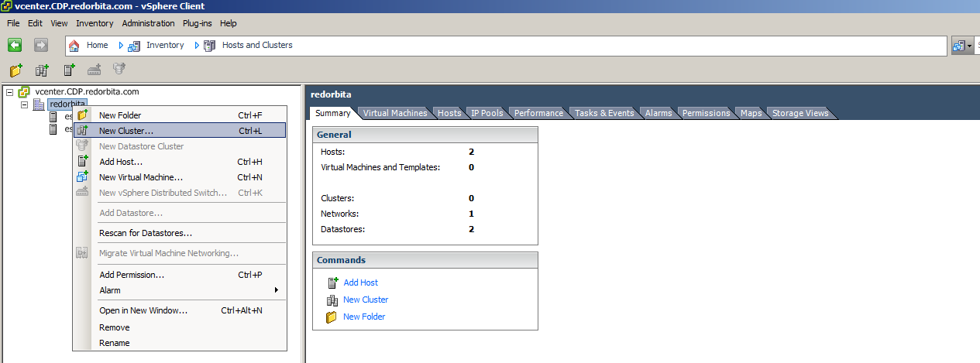Click the first ESX host icon in tree
The height and width of the screenshot is (363, 980).
(x=53, y=117)
